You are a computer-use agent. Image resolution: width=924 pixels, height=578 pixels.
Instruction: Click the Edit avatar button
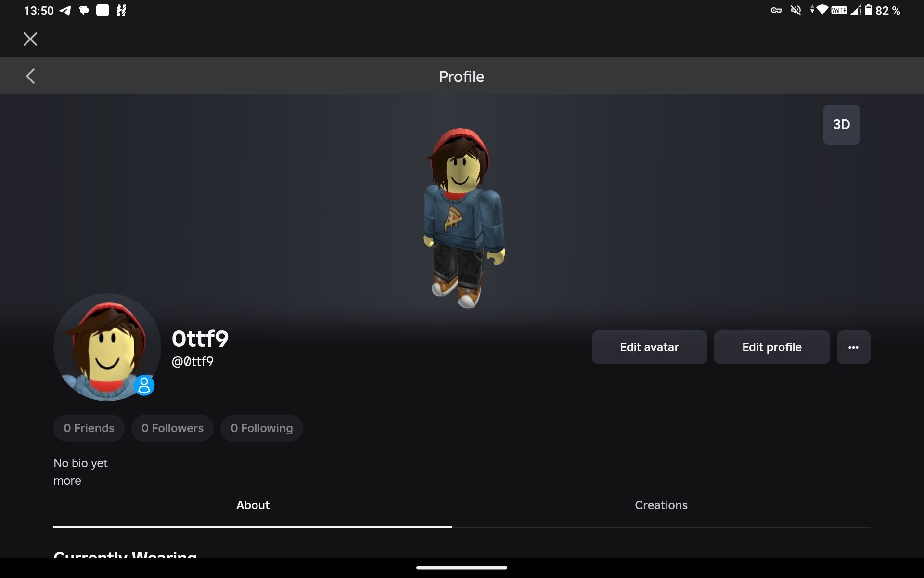649,347
